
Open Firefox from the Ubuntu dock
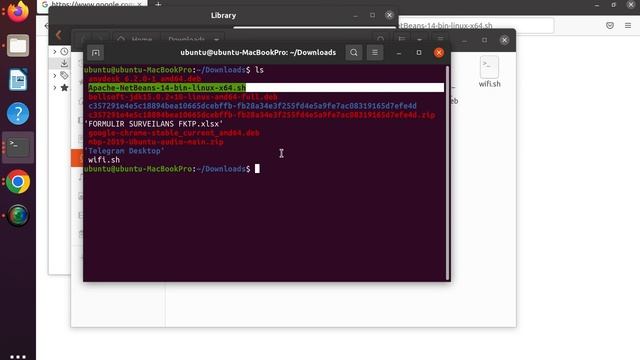point(18,11)
